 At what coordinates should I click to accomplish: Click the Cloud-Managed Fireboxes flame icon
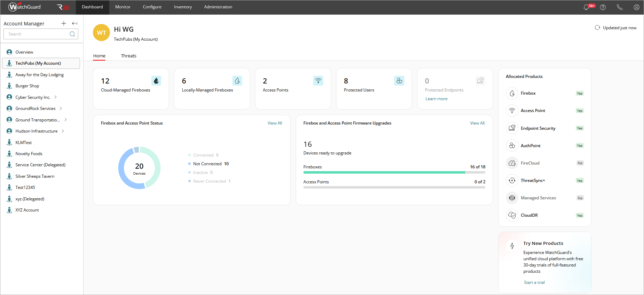[156, 81]
